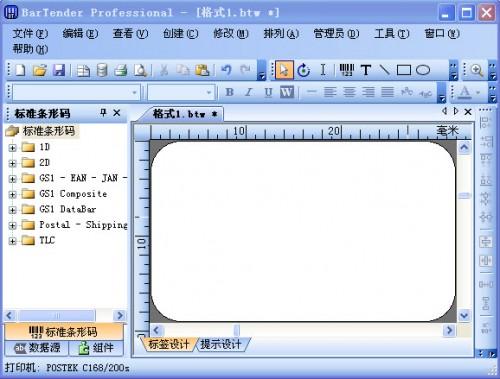Paste from clipboard icon
Viewport: 500px width, 379px height.
pos(202,70)
